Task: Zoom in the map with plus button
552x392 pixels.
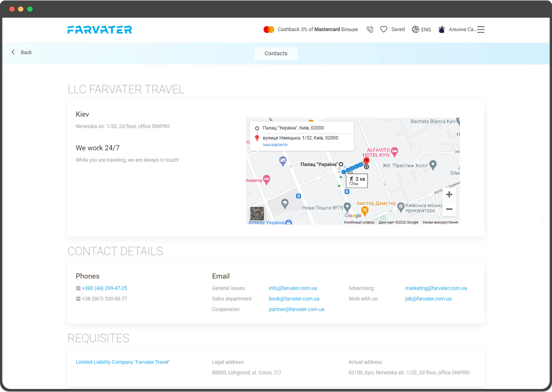Action: pyautogui.click(x=449, y=195)
